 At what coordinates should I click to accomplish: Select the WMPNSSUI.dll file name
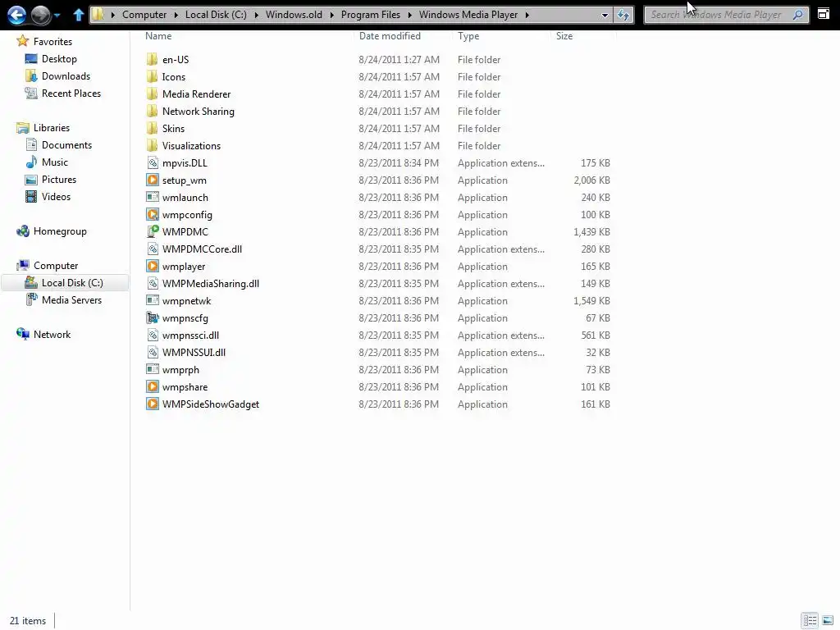coord(194,353)
